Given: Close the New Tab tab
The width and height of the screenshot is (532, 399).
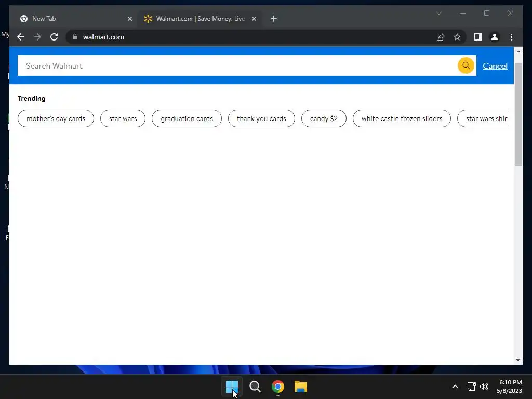Looking at the screenshot, I should (129, 19).
